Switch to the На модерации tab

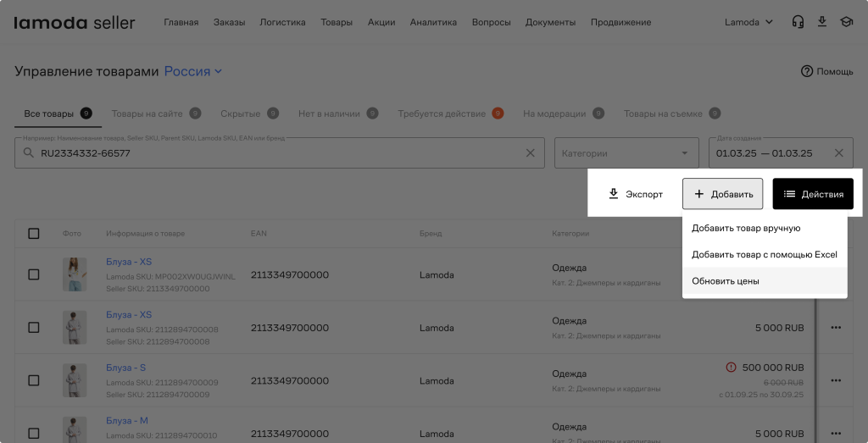tap(564, 114)
